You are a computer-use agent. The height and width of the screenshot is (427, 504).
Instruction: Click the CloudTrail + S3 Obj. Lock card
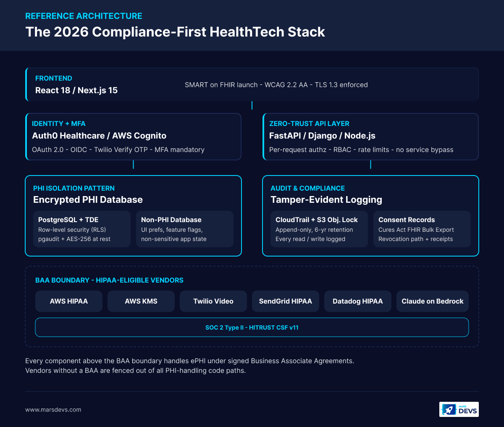[x=319, y=229]
